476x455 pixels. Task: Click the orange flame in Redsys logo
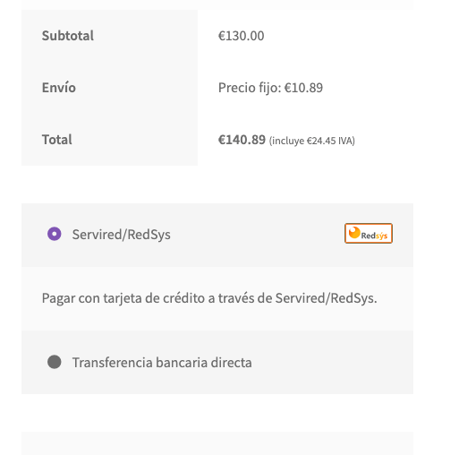click(x=354, y=233)
